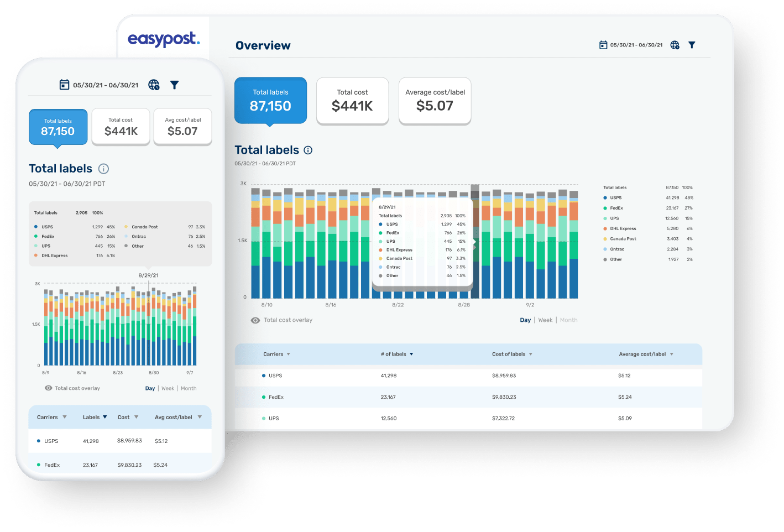Switch desktop chart to Day view
The width and height of the screenshot is (784, 532).
tap(525, 320)
